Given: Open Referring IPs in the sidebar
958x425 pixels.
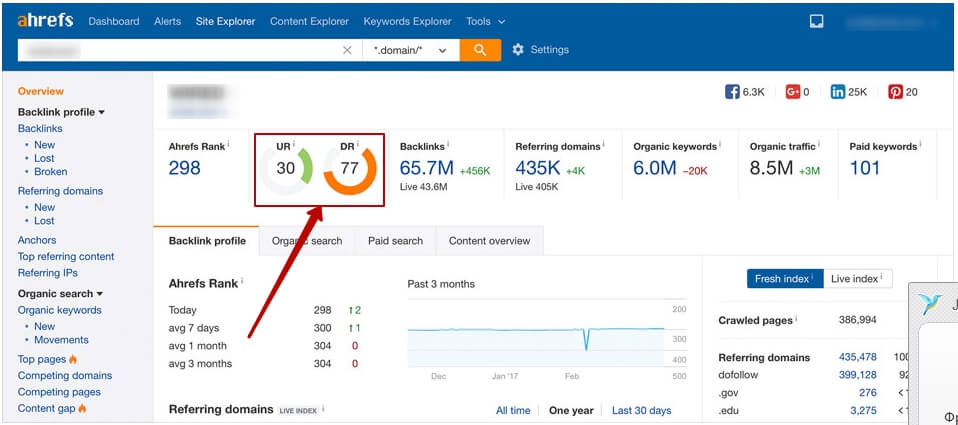Looking at the screenshot, I should tap(48, 274).
